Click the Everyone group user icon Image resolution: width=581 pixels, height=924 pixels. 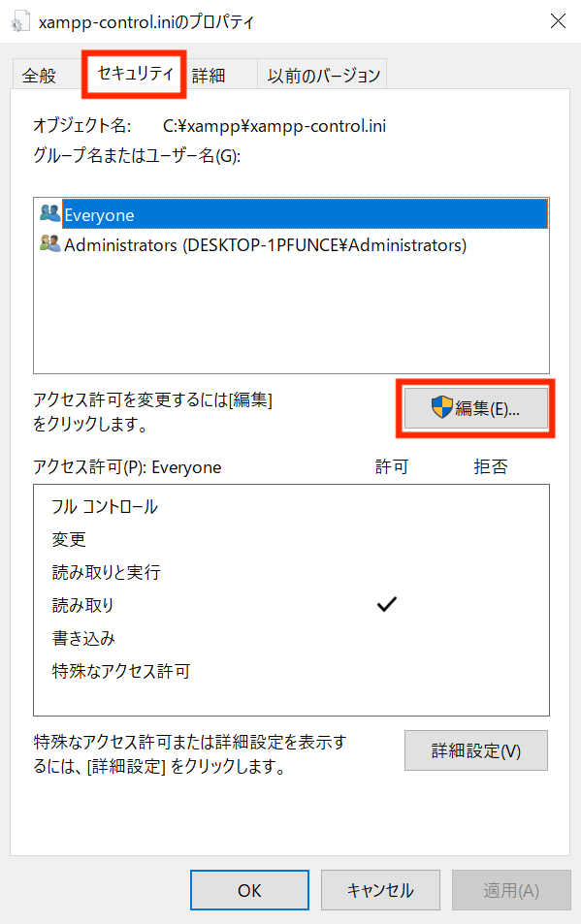[50, 213]
